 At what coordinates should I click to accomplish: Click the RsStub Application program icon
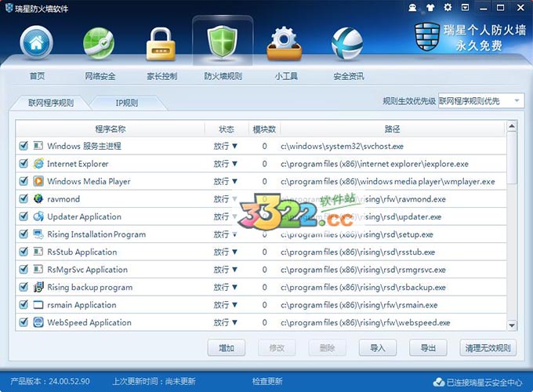tap(38, 252)
